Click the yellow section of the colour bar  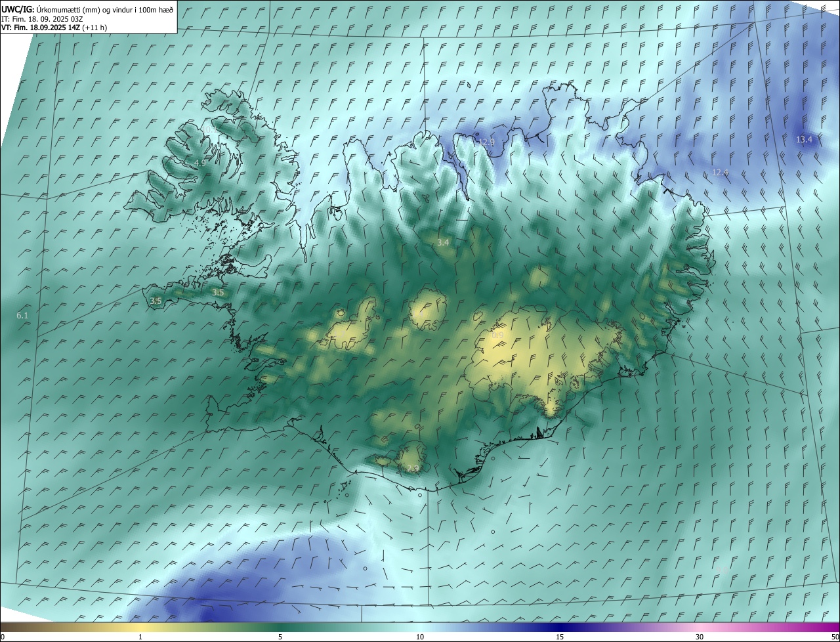pos(140,628)
